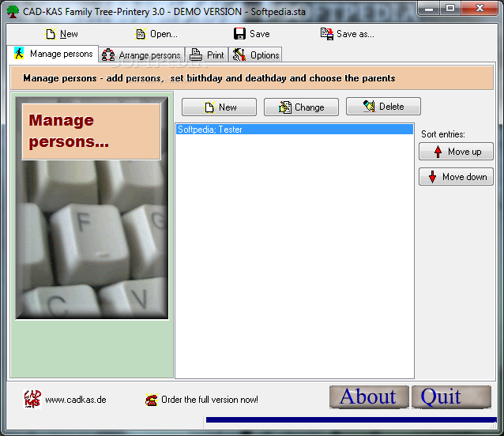Image resolution: width=504 pixels, height=436 pixels.
Task: Click 'Order the full version now!' link
Action: [x=209, y=400]
